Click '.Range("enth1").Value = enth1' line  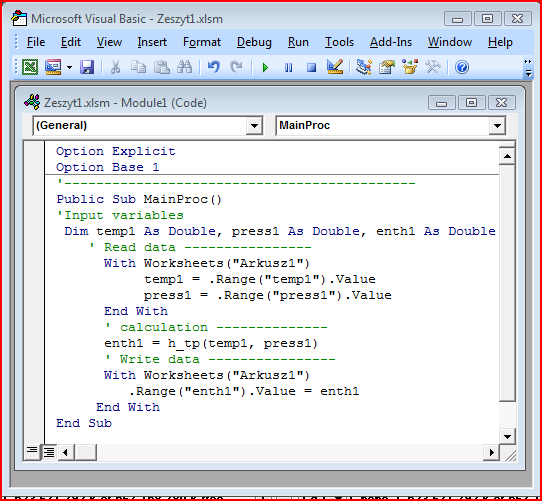coord(244,391)
